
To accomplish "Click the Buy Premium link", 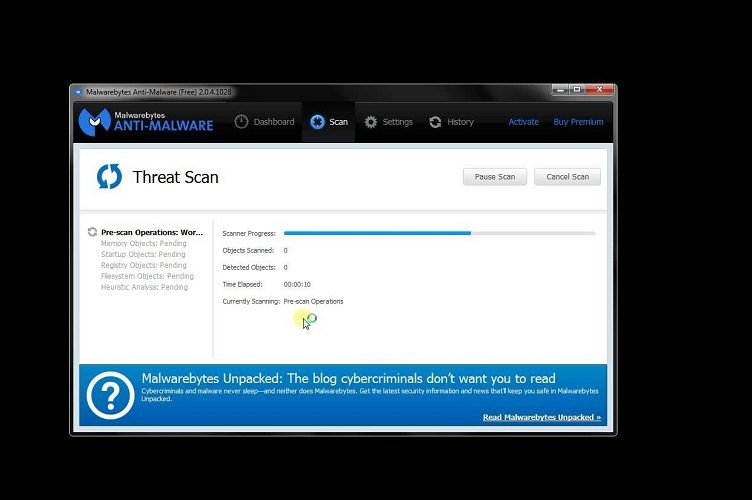I will point(578,122).
